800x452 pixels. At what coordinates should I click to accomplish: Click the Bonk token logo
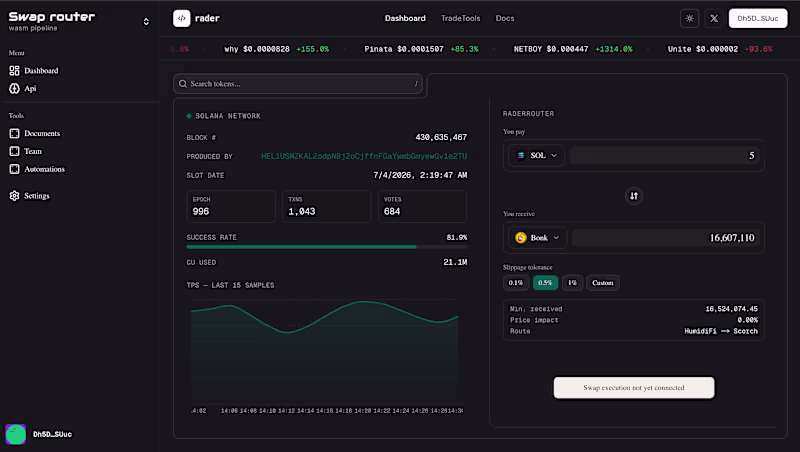point(520,238)
